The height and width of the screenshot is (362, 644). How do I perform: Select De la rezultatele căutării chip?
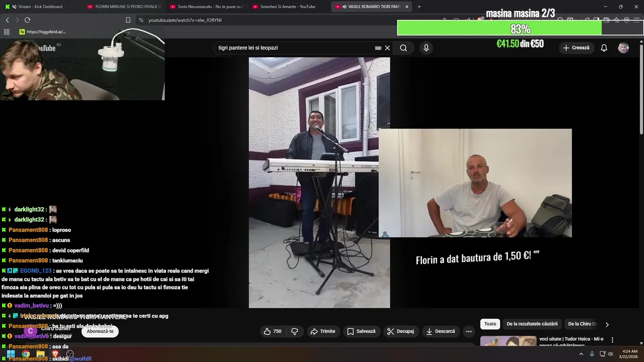click(x=532, y=324)
